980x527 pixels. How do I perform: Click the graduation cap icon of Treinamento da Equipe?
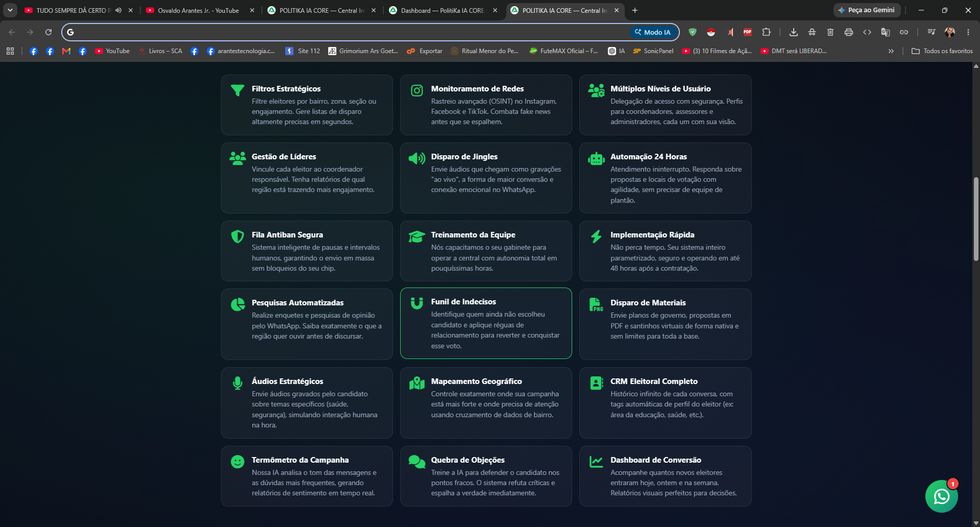[x=417, y=236]
